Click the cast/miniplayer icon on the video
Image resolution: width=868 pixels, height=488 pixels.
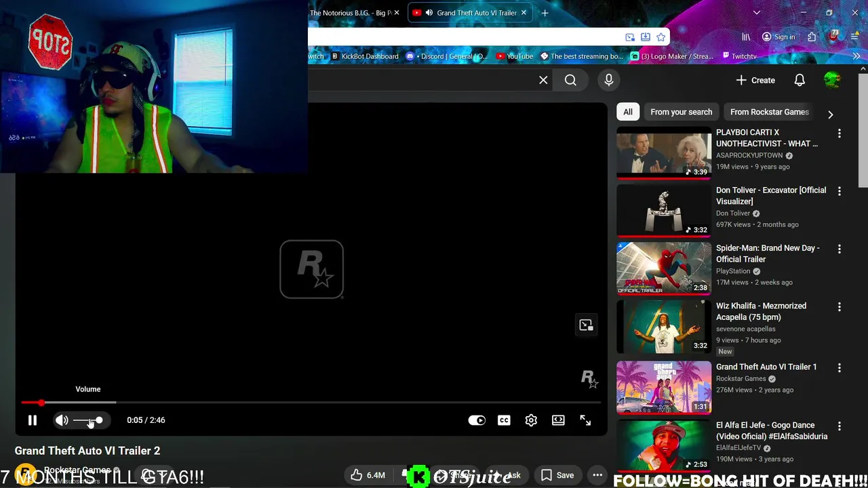[586, 325]
